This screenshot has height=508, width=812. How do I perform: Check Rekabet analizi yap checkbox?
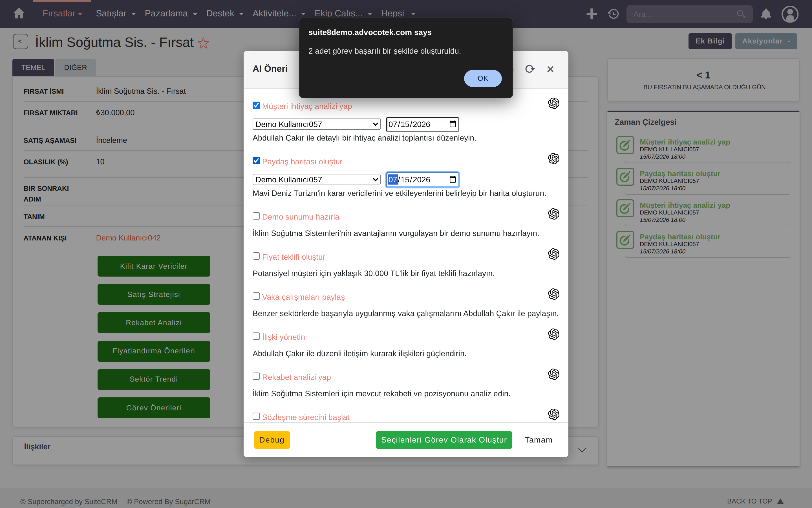(x=256, y=376)
